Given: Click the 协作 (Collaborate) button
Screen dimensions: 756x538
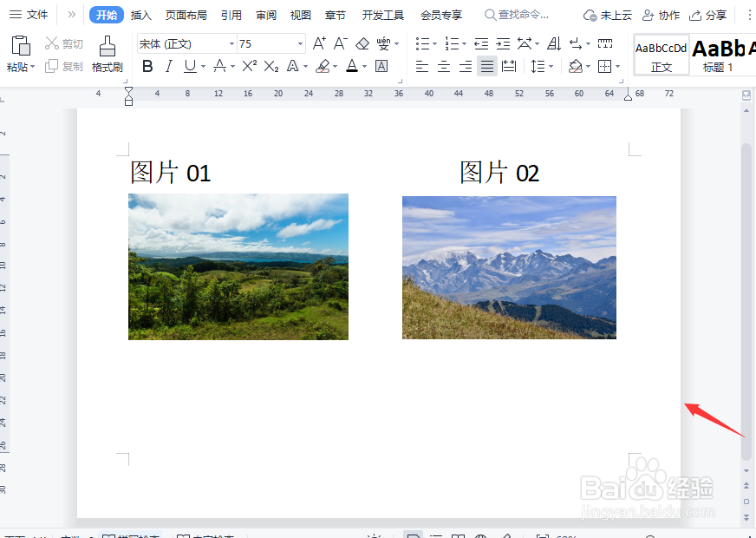Looking at the screenshot, I should (x=661, y=16).
